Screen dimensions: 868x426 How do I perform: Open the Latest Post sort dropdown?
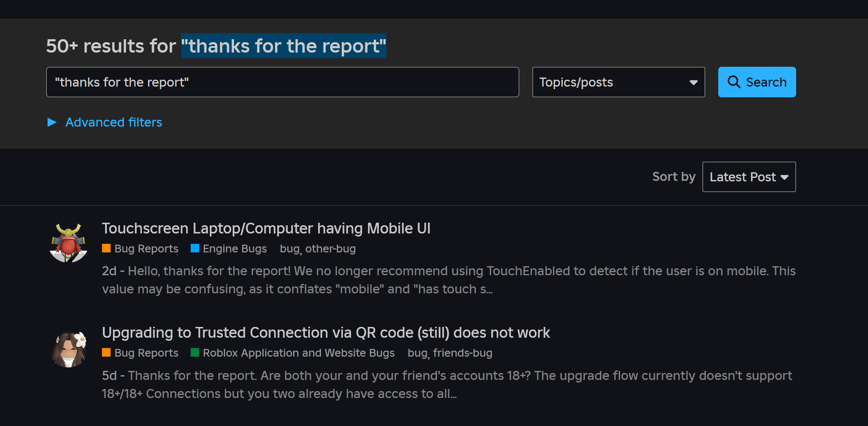748,177
